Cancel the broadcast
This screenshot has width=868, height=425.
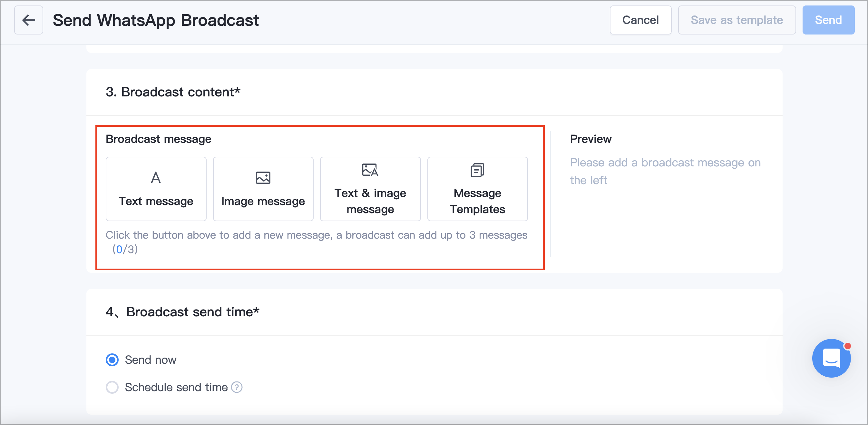coord(640,20)
